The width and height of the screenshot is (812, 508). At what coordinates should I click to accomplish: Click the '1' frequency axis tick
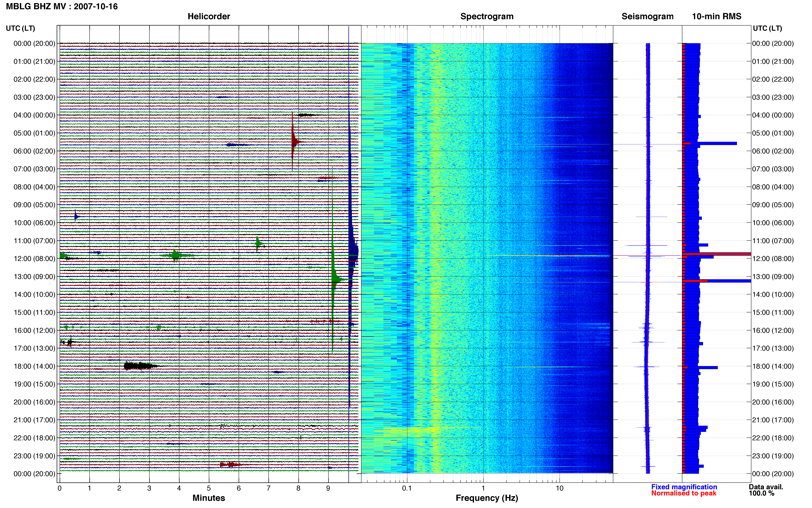[x=483, y=488]
